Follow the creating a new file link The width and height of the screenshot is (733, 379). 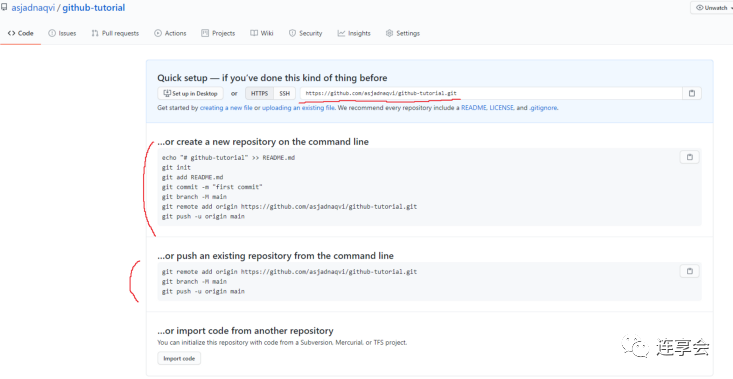point(226,107)
